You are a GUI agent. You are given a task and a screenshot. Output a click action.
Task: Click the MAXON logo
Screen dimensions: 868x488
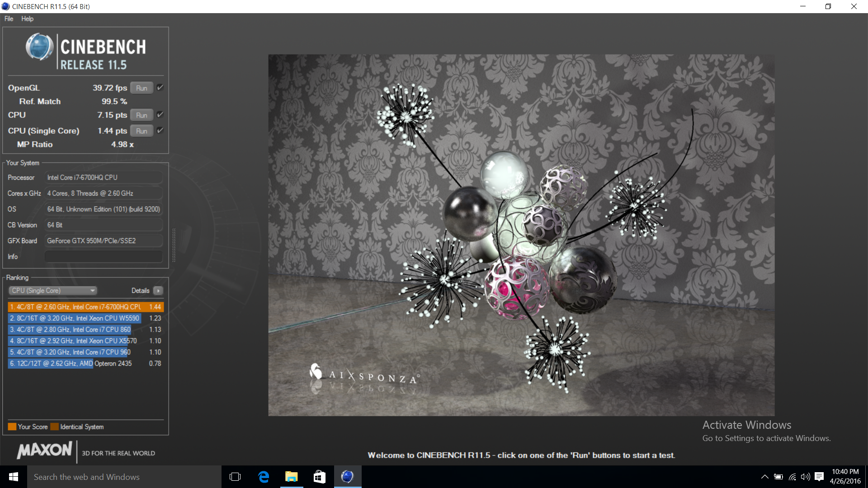(x=44, y=450)
